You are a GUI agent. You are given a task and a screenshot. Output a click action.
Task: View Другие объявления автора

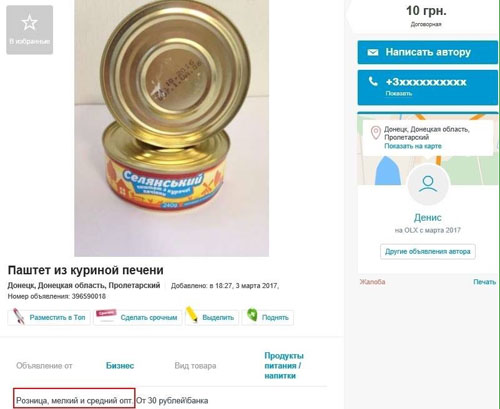pyautogui.click(x=428, y=252)
